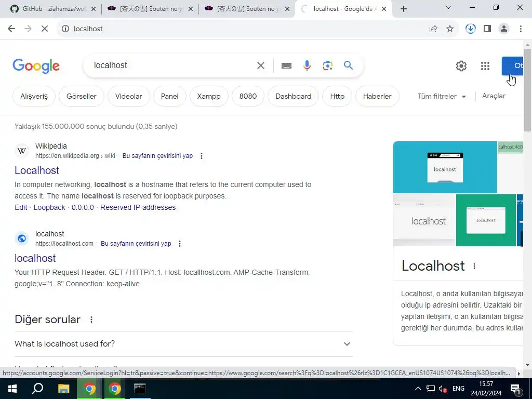Clear the search box with the X icon
This screenshot has width=532, height=399.
[x=261, y=65]
